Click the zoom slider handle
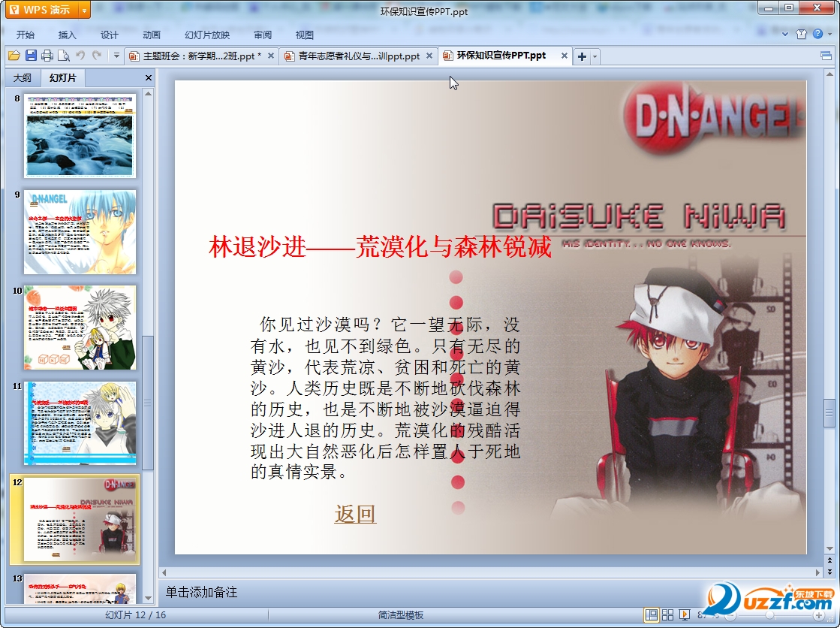 click(x=769, y=615)
